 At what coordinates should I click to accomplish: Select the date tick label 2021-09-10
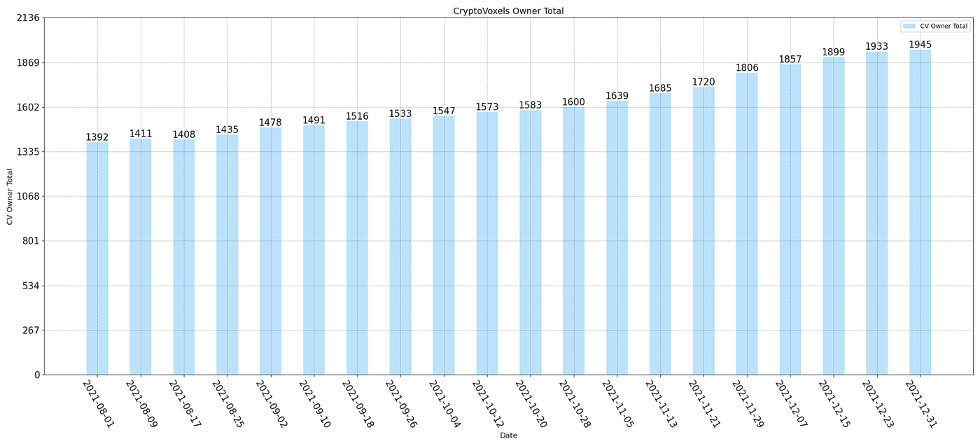click(x=314, y=404)
